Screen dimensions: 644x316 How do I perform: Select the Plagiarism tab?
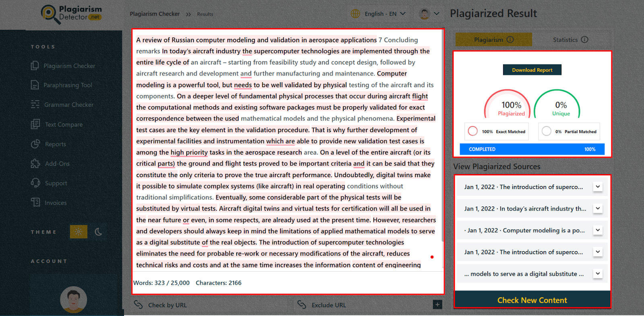(493, 39)
